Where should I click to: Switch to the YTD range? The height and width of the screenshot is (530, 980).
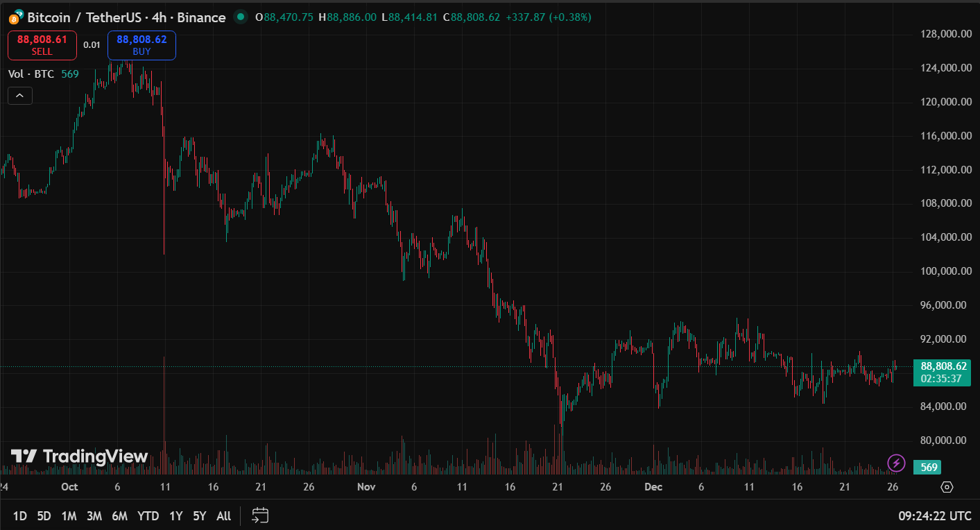[148, 515]
